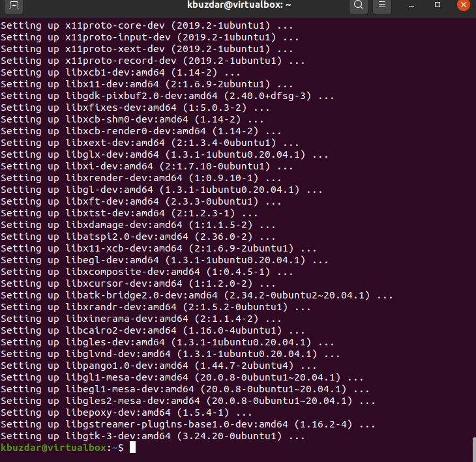Viewport: 476px width, 462px height.
Task: Click the libxcursor-dev line
Action: click(x=138, y=283)
